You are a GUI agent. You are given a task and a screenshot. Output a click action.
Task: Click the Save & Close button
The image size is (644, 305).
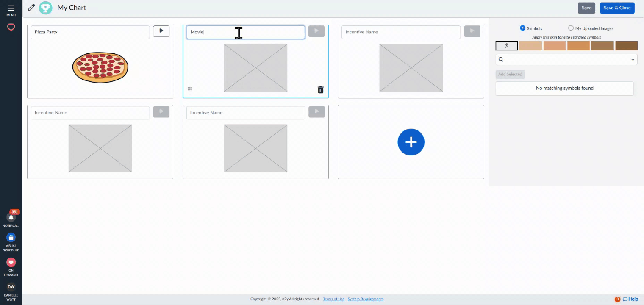[617, 8]
